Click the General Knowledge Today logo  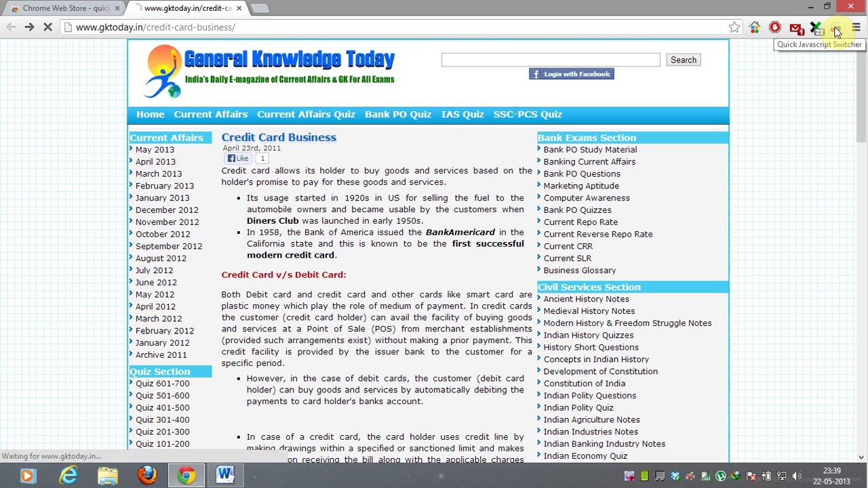coord(269,71)
